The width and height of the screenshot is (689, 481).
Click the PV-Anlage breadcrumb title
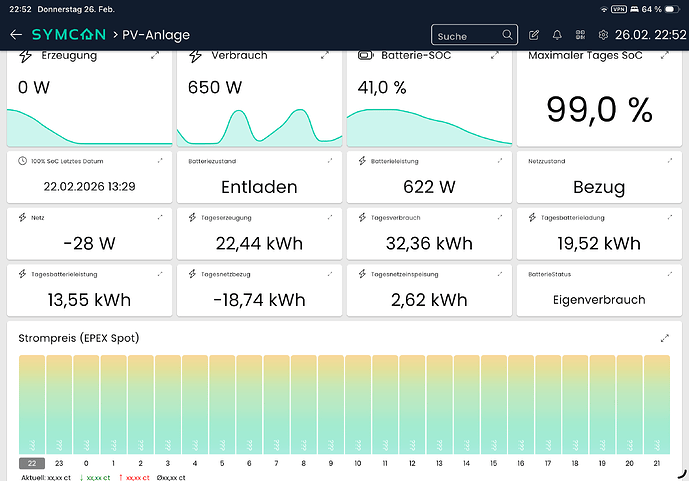(x=155, y=35)
